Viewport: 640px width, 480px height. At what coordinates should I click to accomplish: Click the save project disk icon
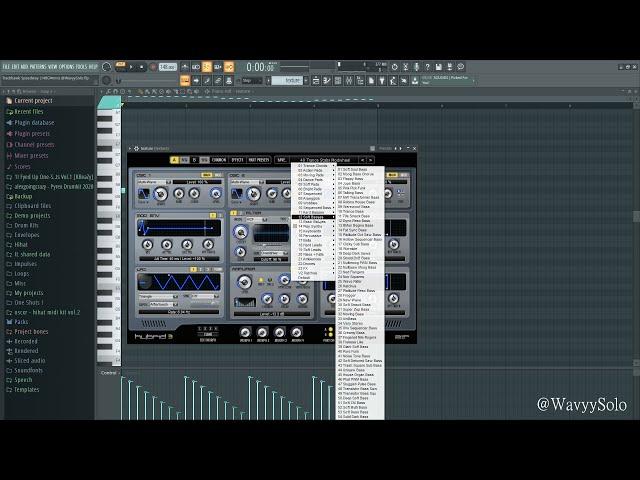438,67
